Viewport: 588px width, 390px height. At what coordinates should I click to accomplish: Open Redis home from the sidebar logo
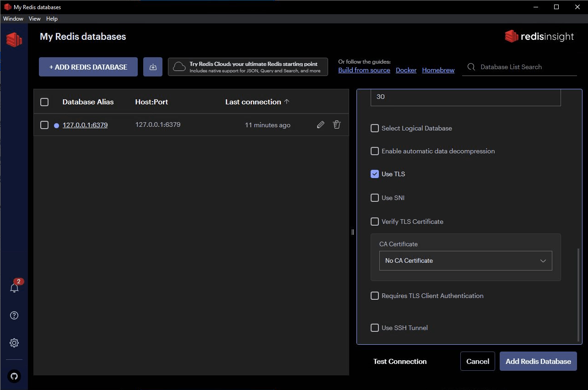click(14, 40)
